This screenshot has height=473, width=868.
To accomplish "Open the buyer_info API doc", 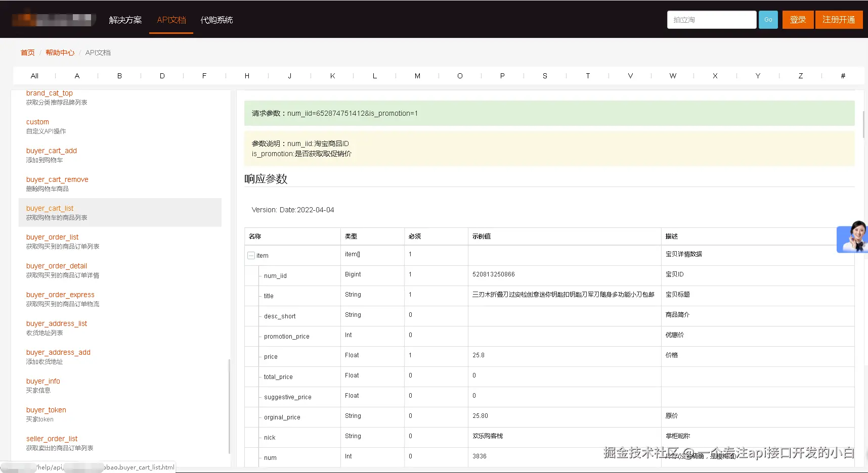I will point(43,381).
